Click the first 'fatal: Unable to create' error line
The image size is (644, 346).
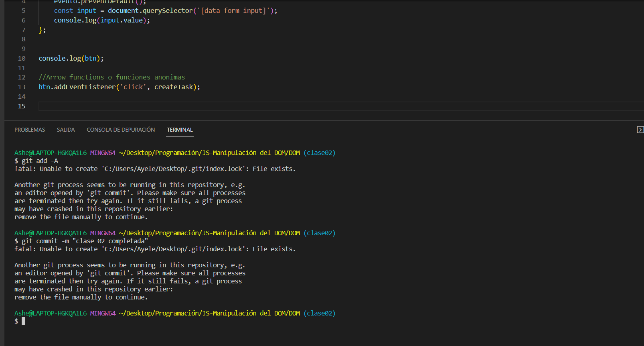155,169
